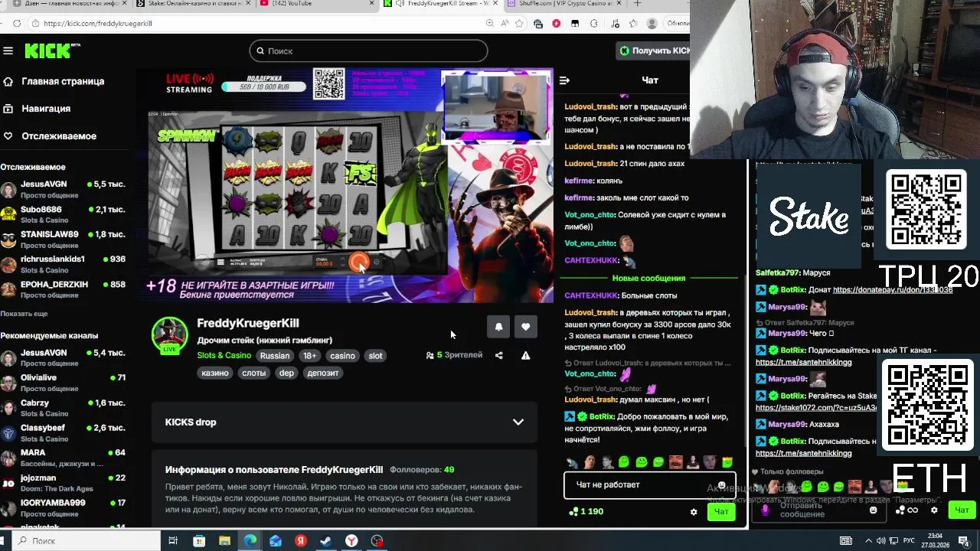This screenshot has height=551, width=980.
Task: Open Classybeef recommended channel
Action: click(x=63, y=433)
